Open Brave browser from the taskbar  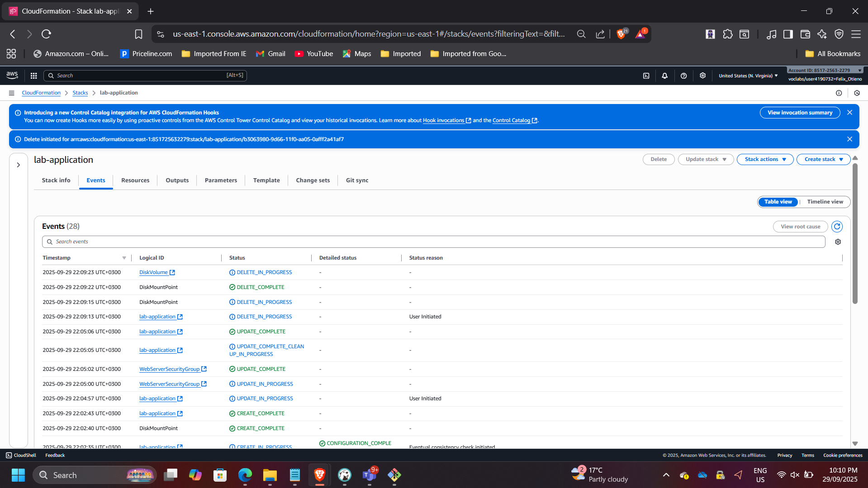point(319,475)
